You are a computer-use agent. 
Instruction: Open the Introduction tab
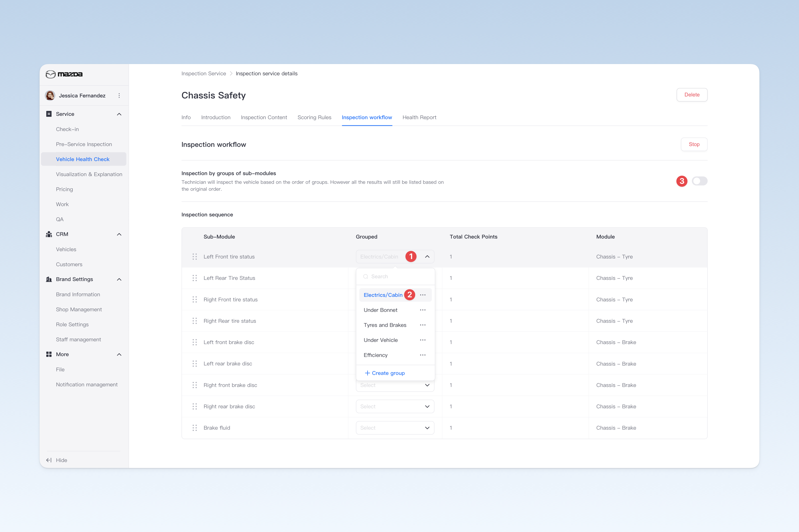click(x=216, y=117)
